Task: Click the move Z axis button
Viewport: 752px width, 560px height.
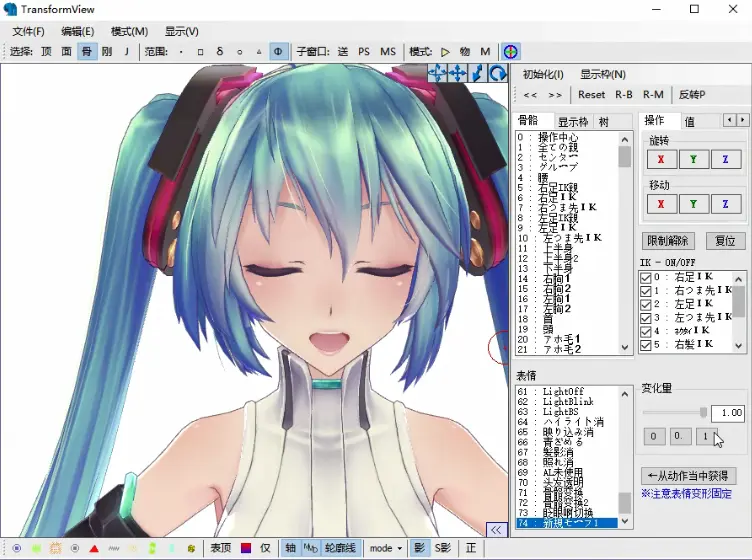Action: 726,204
